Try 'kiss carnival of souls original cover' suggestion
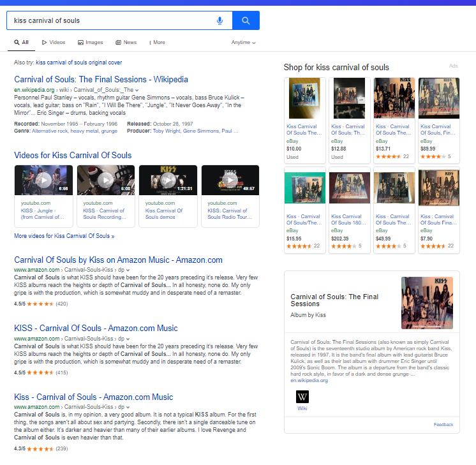This screenshot has width=476, height=465. (x=79, y=63)
